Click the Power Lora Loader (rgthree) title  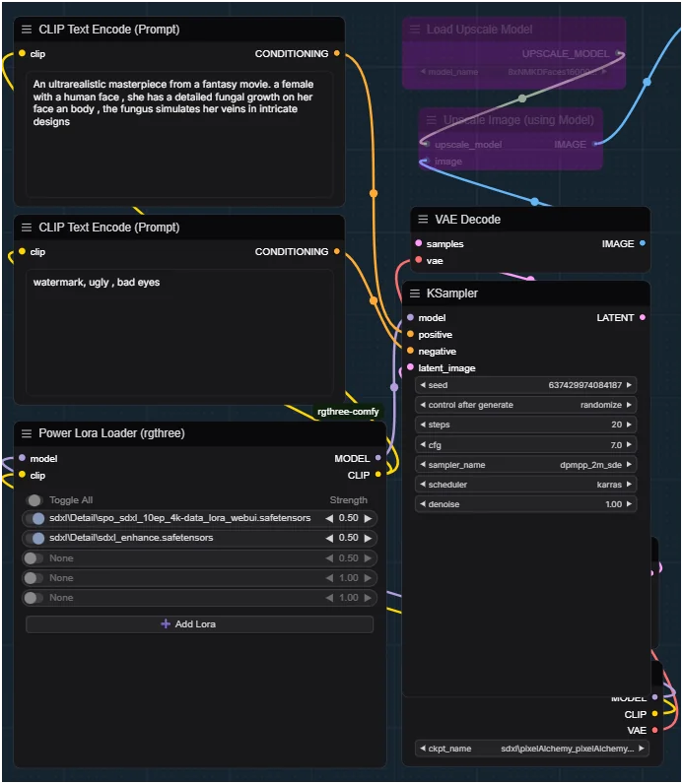coord(111,433)
